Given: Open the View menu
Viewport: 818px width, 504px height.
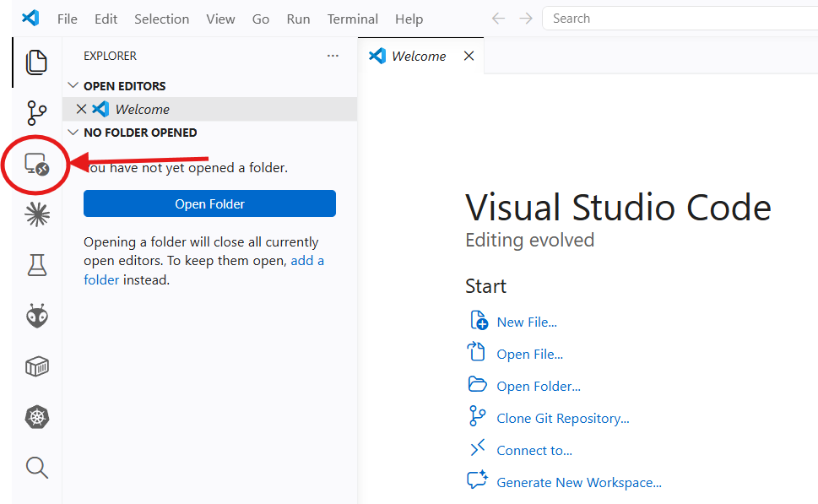Looking at the screenshot, I should coord(220,19).
